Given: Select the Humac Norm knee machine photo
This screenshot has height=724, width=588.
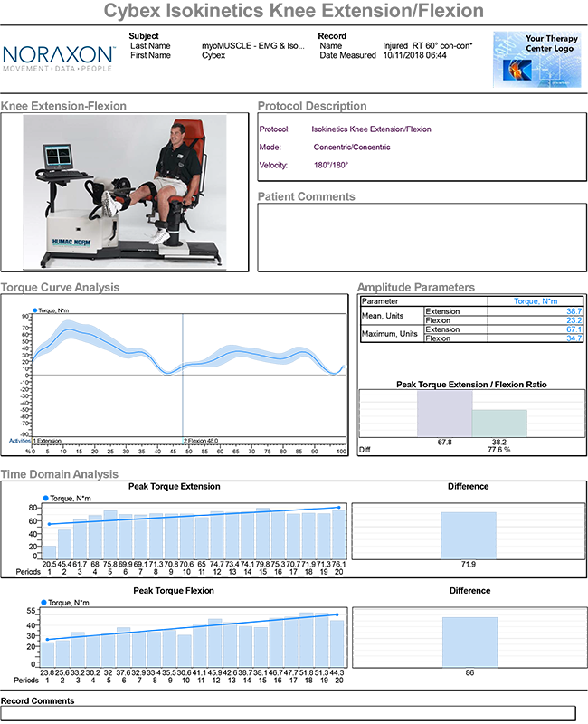Looking at the screenshot, I should pos(125,192).
